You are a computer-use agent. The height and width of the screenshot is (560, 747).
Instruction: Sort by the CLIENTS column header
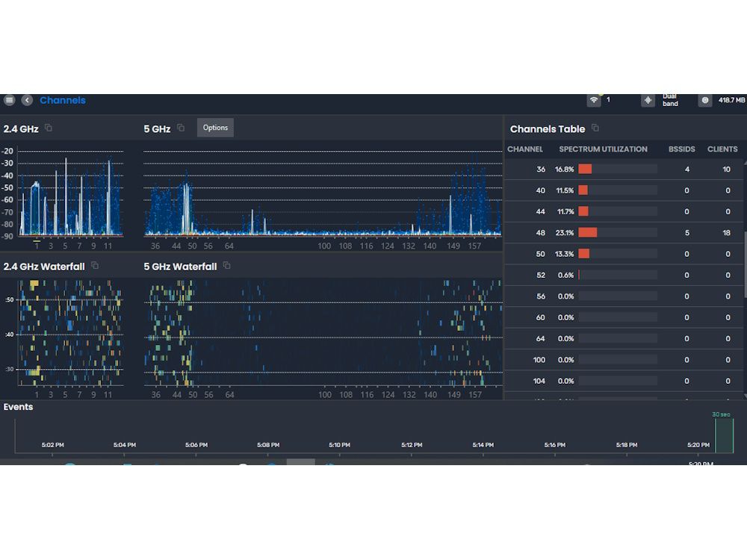tap(722, 149)
